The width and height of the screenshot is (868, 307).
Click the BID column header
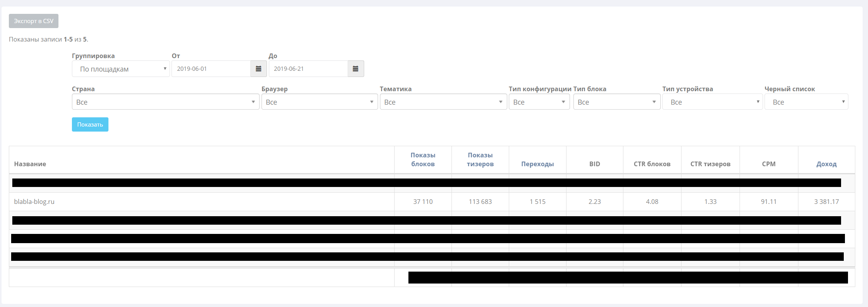[595, 164]
